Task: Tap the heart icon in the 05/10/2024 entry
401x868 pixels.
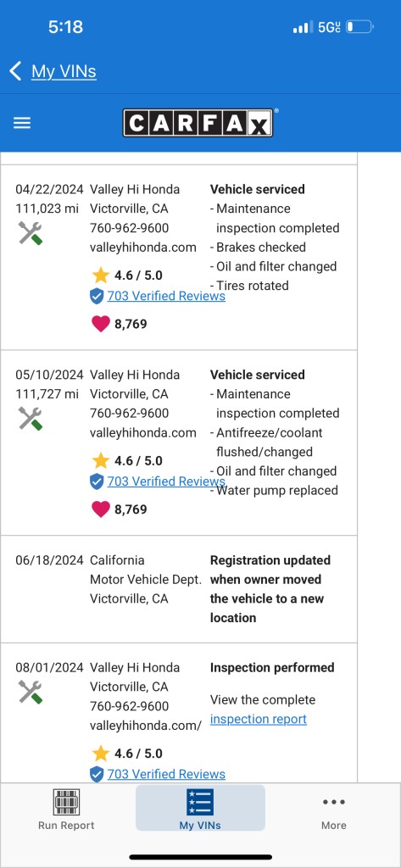Action: click(101, 509)
